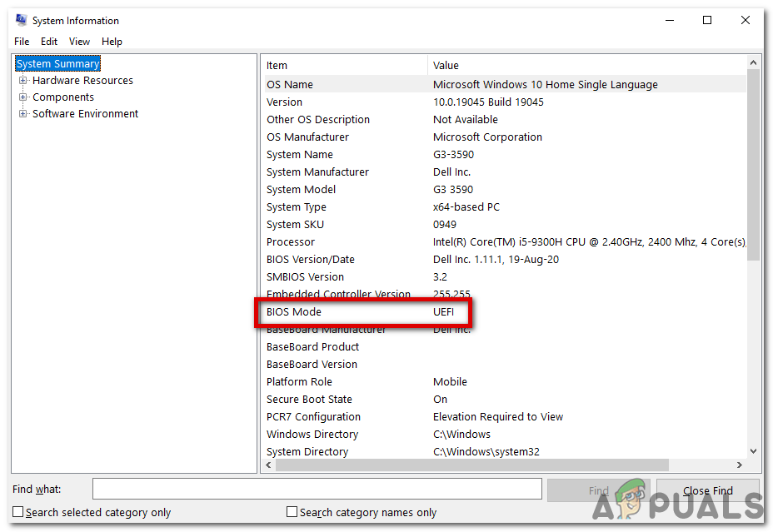The image size is (773, 532).
Task: Click the Value column header
Action: click(x=586, y=65)
